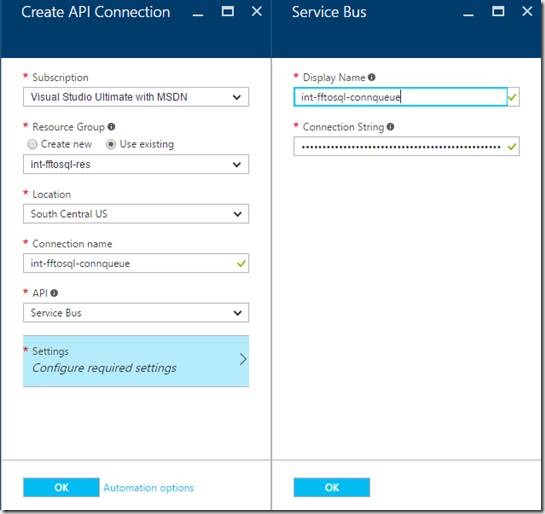
Task: Click OK in the Service Bus blade
Action: click(332, 487)
